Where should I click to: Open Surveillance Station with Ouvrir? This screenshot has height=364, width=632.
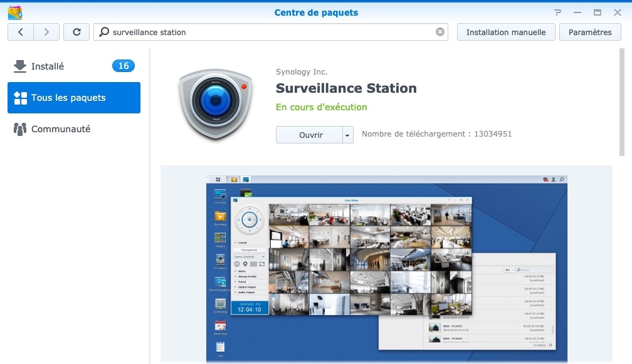click(x=310, y=135)
